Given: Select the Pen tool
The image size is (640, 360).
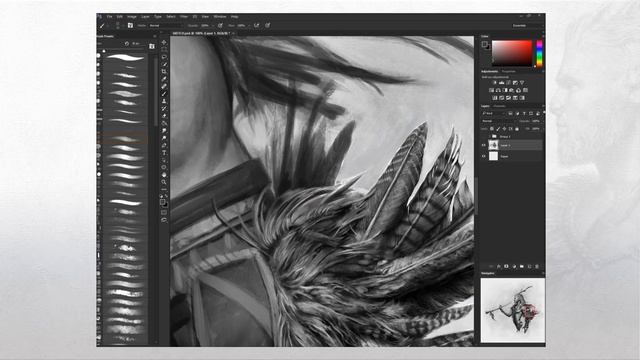Looking at the screenshot, I should click(x=164, y=145).
